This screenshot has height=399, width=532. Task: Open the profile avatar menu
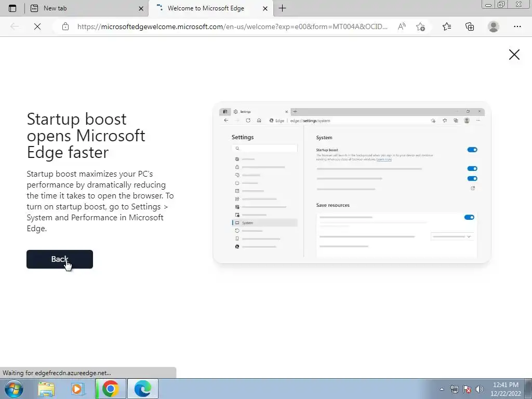pos(494,26)
